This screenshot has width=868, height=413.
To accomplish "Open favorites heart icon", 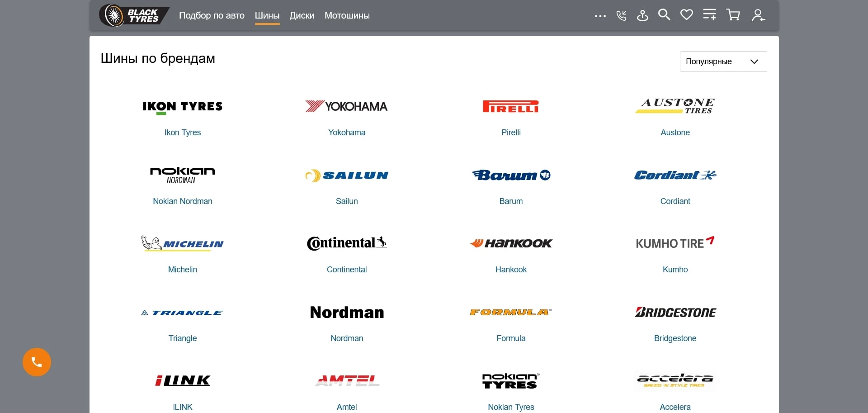I will pos(686,15).
